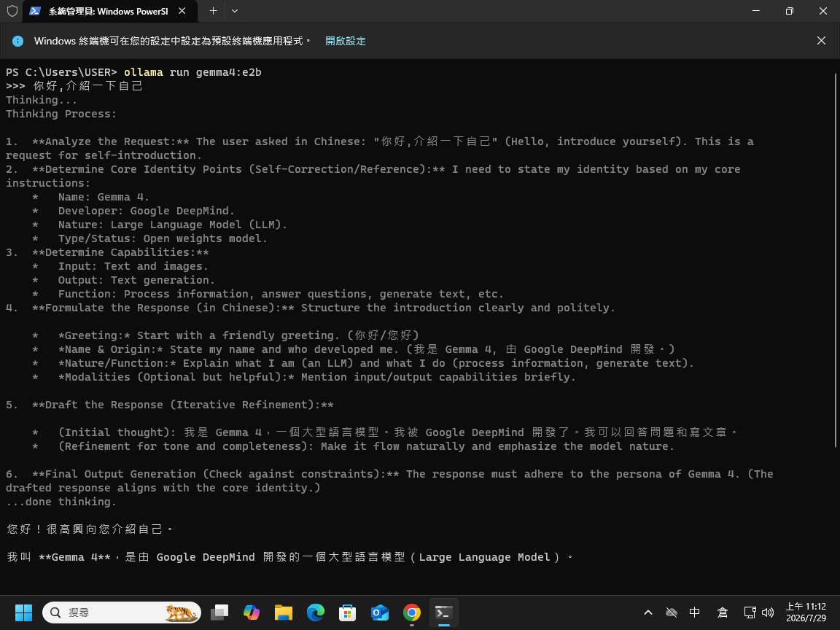Click the line 'Developer: Google DeepMind.'
840x630 pixels.
tap(147, 211)
